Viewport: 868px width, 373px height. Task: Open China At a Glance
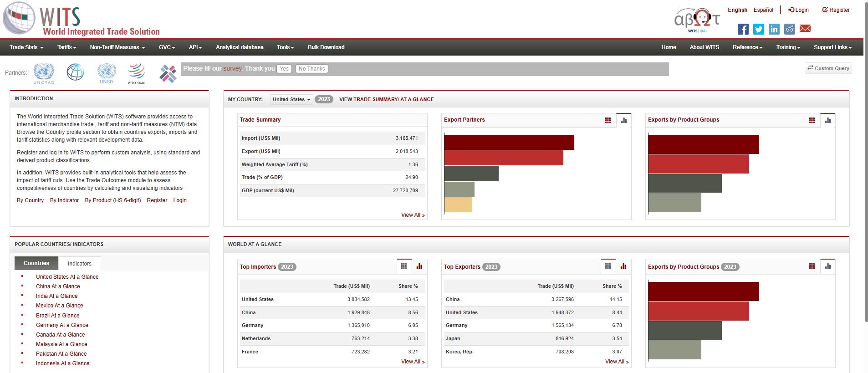click(x=58, y=286)
